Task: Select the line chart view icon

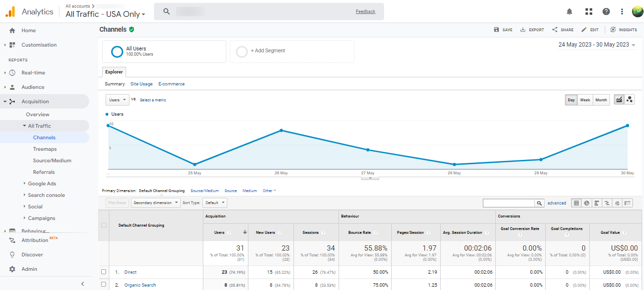Action: 619,100
